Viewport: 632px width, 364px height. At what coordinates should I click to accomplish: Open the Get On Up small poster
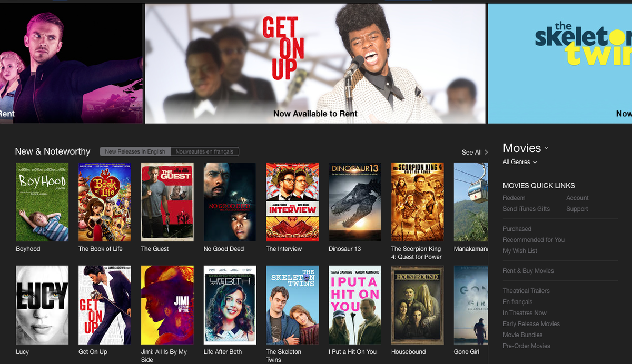pos(105,305)
